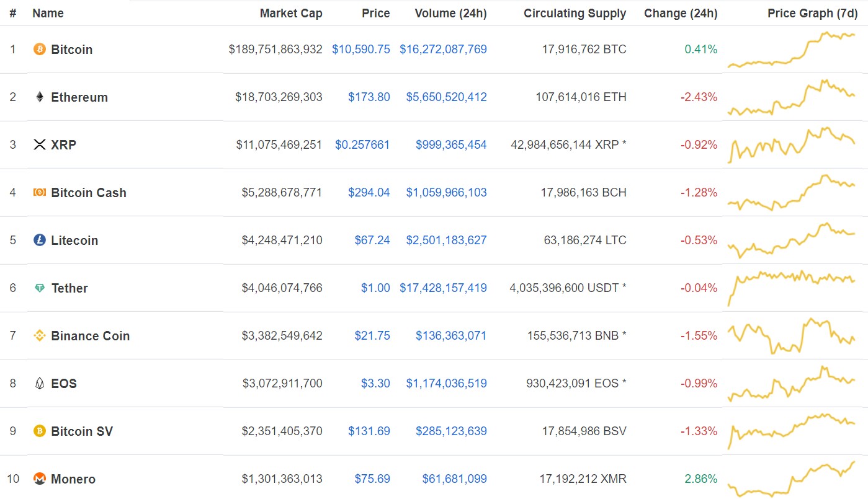Screen dimensions: 868x499
Task: Click the Bitcoin coin logo icon
Action: pos(40,49)
